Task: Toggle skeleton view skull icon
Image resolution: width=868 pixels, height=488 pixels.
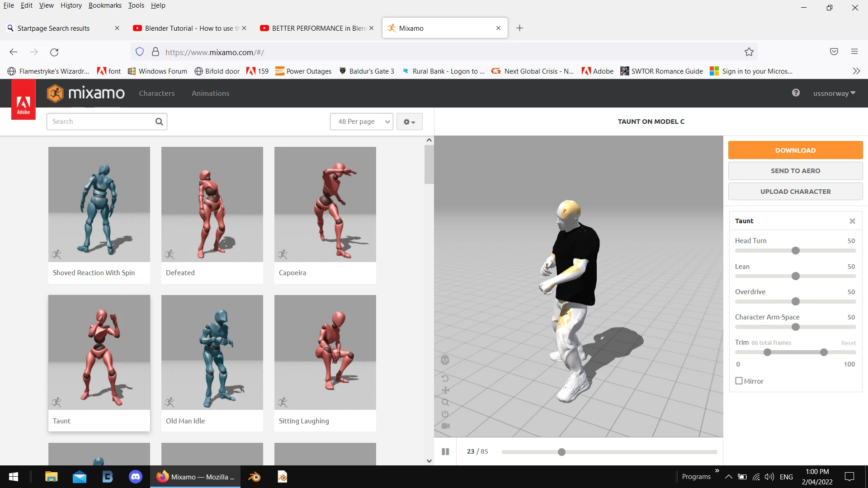Action: (x=445, y=360)
